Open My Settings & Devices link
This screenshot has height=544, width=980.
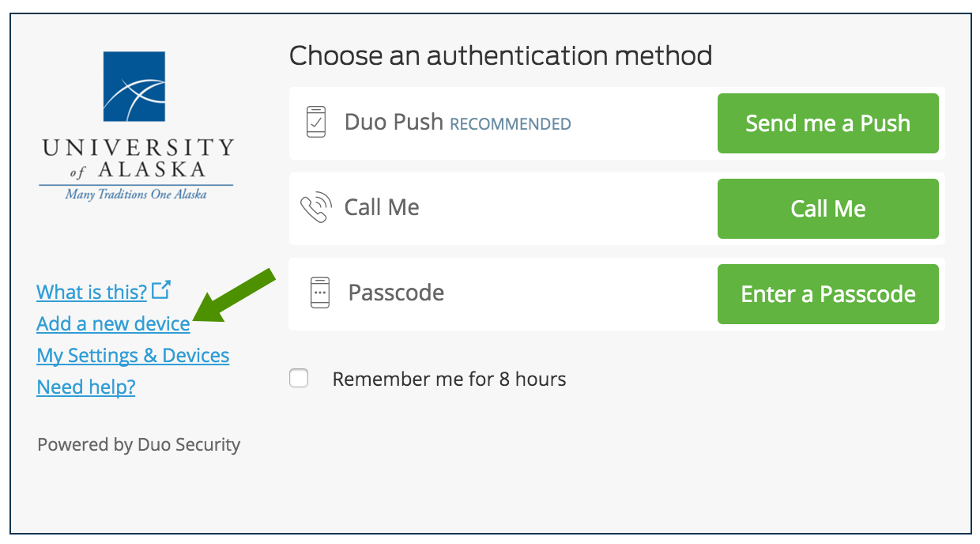(133, 355)
